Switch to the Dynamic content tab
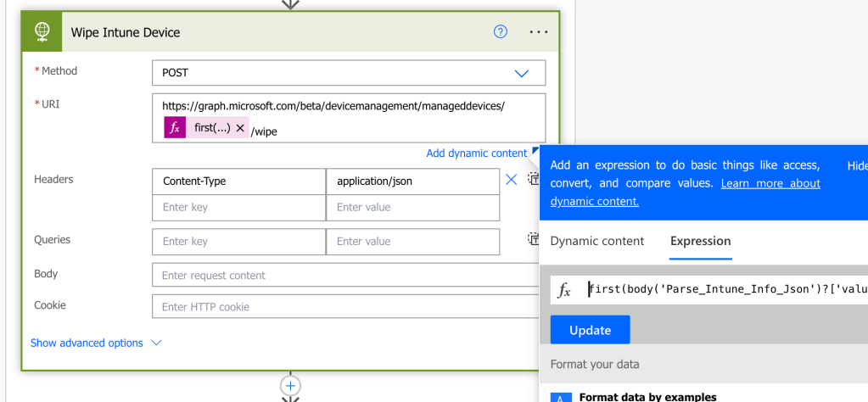868x402 pixels. 597,241
